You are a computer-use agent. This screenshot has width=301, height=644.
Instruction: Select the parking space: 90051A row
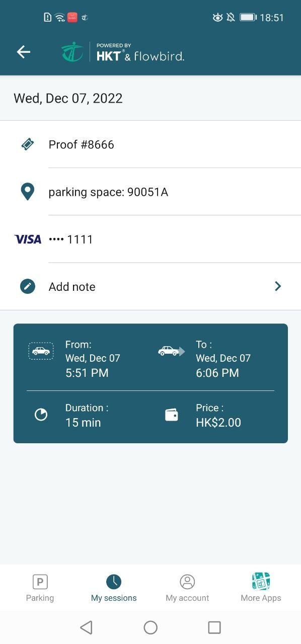click(150, 192)
